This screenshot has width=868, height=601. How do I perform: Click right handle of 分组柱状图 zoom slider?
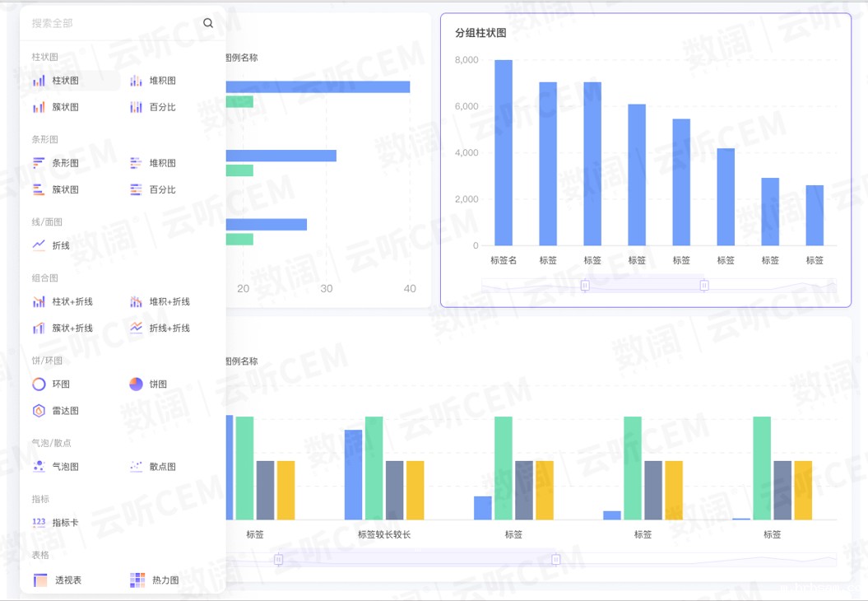[x=704, y=286]
